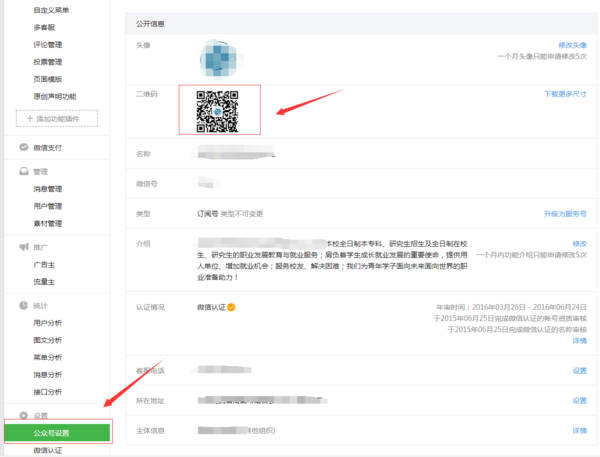This screenshot has width=600, height=457.
Task: Go to 用户管理
Action: tap(47, 206)
